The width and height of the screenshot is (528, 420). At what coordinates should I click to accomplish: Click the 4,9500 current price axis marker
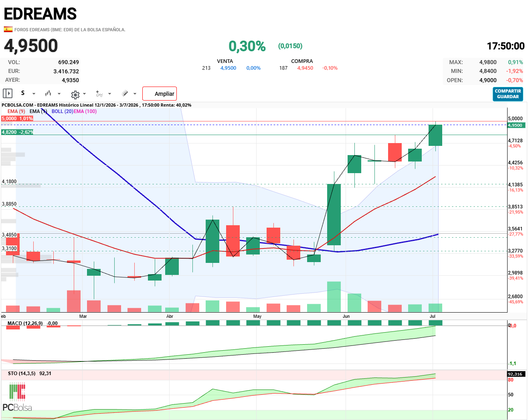[x=516, y=125]
